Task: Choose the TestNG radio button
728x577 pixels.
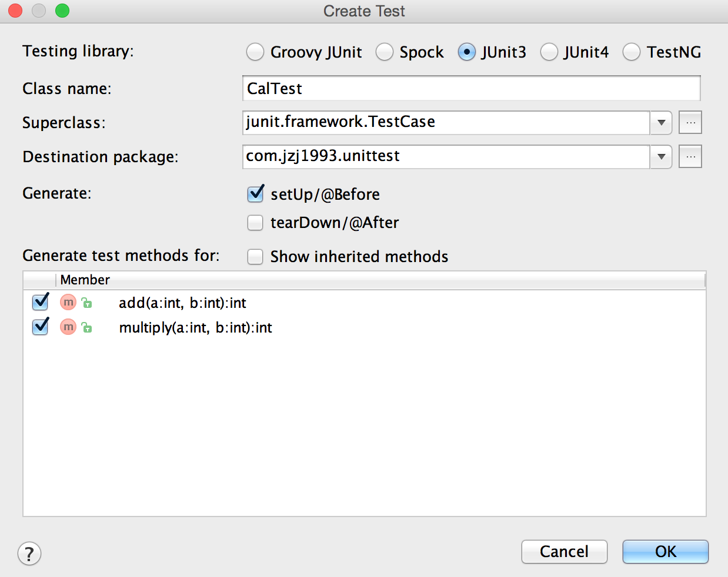Action: point(631,52)
